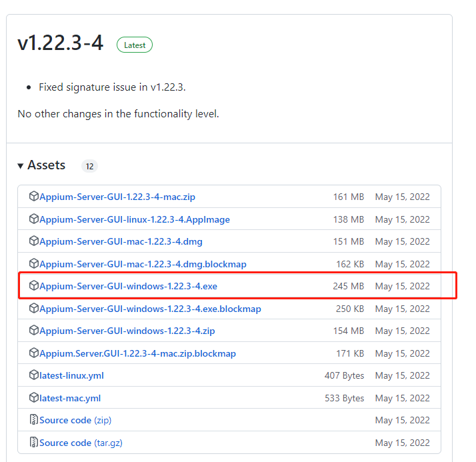Viewport: 476px width, 462px height.
Task: Click package icon beside mac-1.22.3-4.dmg asset
Action: (x=34, y=241)
